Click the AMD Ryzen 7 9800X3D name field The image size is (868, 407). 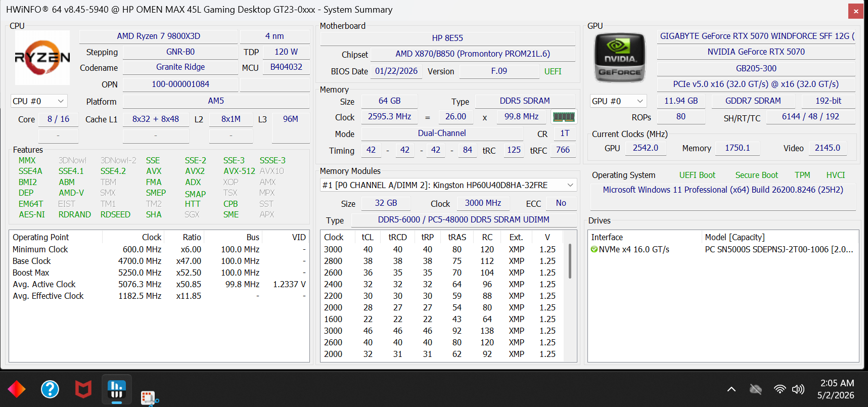click(x=158, y=36)
